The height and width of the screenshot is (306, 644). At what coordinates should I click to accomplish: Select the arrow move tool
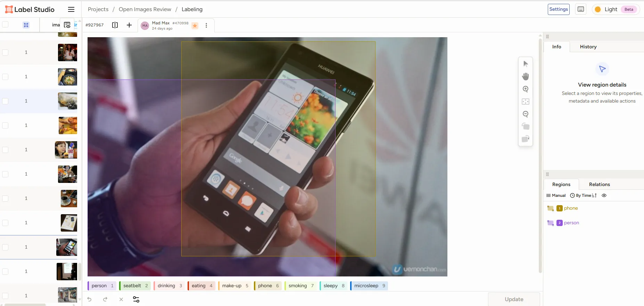(526, 64)
